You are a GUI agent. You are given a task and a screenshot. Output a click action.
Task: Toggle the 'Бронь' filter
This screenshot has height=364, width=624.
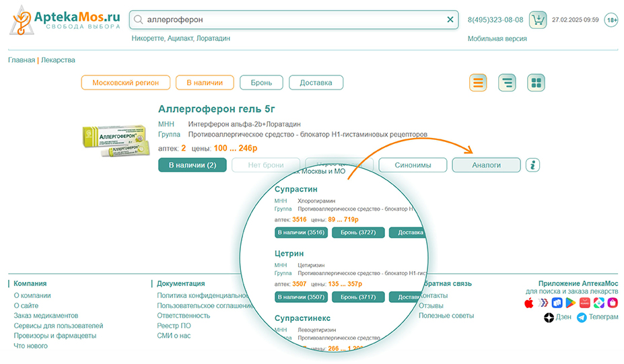pyautogui.click(x=261, y=83)
